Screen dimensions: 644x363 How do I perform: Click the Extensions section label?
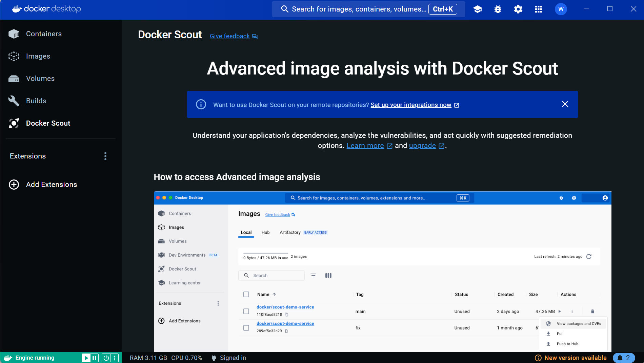point(28,156)
